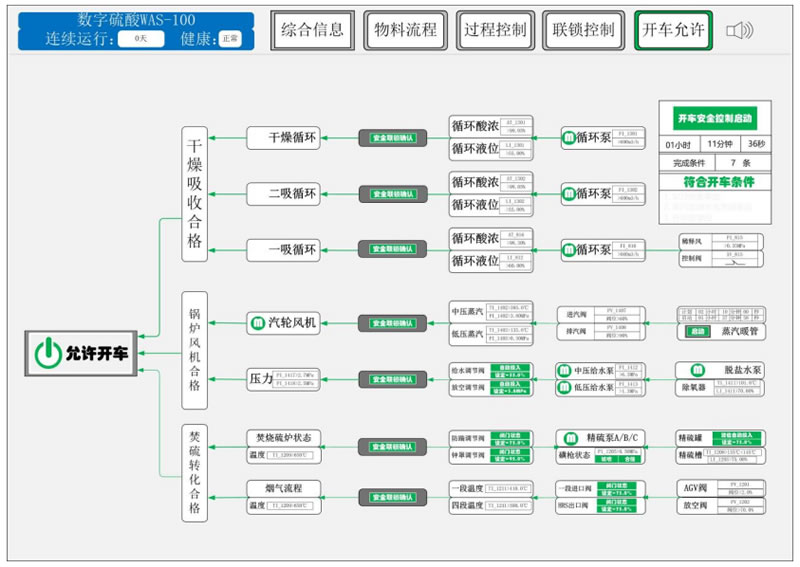Toggle 安全联锁确认 for 干燥循环
The height and width of the screenshot is (567, 800).
(393, 138)
